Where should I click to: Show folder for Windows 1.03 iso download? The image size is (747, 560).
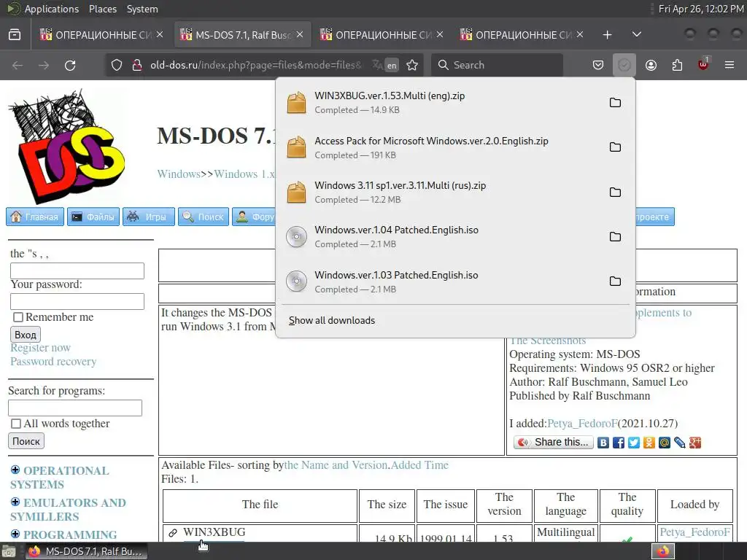pos(615,281)
